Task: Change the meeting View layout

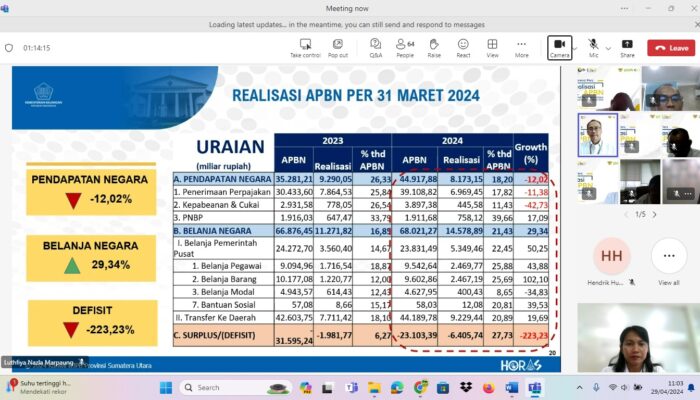Action: (492, 47)
